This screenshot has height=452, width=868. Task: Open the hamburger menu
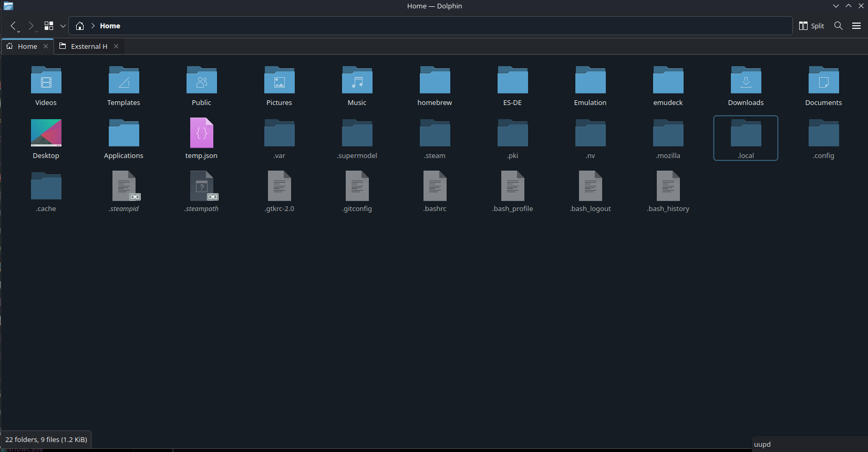(856, 26)
